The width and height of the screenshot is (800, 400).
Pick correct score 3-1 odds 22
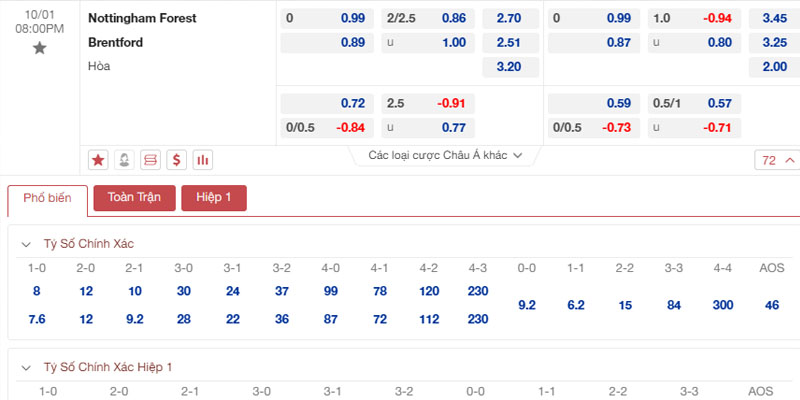tap(233, 319)
